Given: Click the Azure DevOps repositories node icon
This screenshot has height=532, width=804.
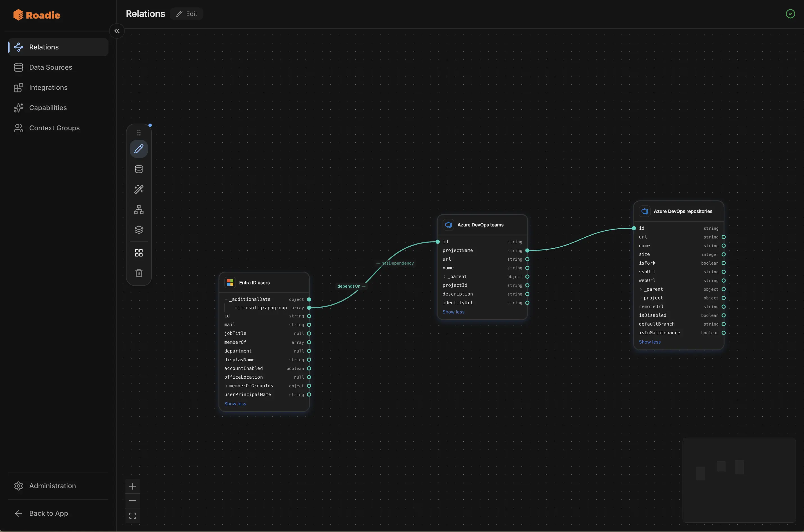Looking at the screenshot, I should (645, 211).
